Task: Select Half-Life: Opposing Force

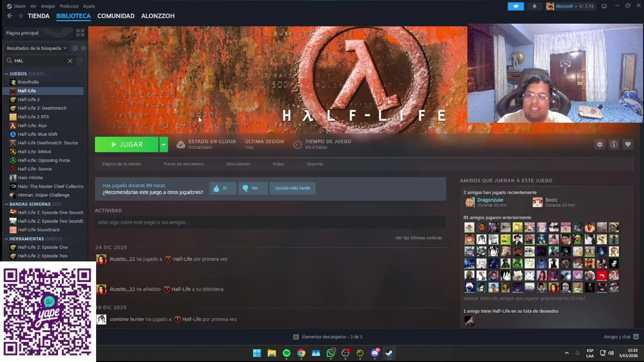Action: click(x=43, y=160)
